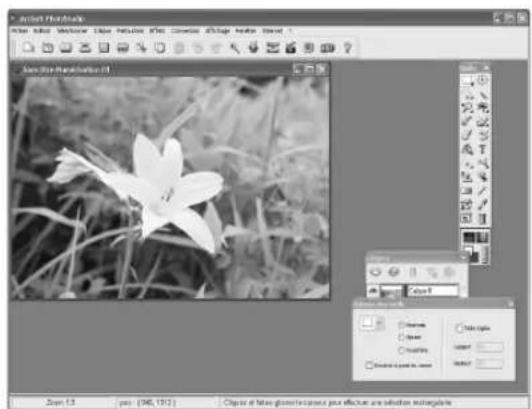Image resolution: width=532 pixels, height=409 pixels.
Task: Open the Fichier menu
Action: [20, 31]
